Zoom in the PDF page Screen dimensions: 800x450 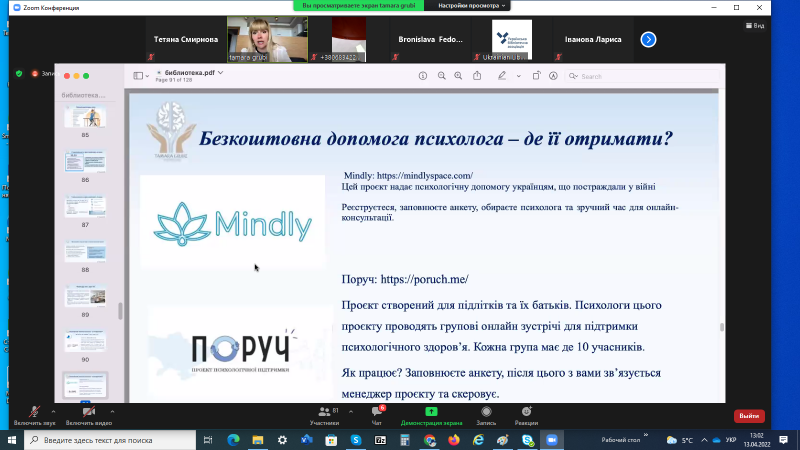[458, 76]
